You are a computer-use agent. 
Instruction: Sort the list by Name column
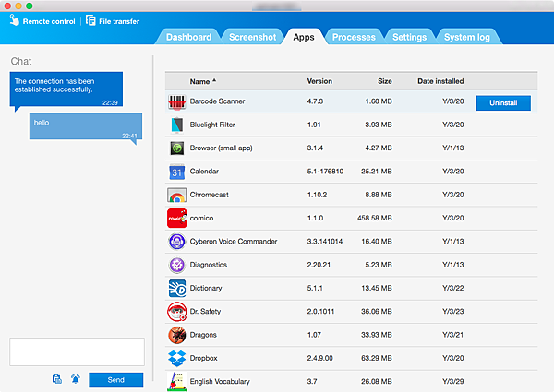(x=203, y=81)
